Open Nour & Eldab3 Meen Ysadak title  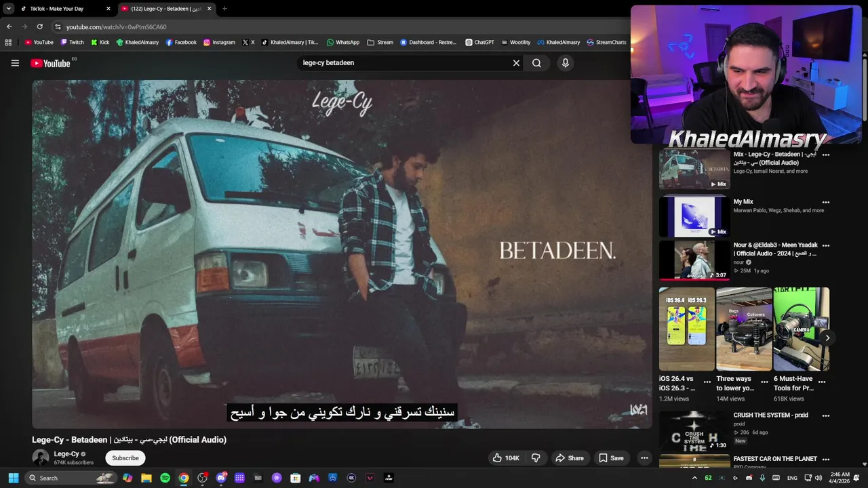[775, 249]
